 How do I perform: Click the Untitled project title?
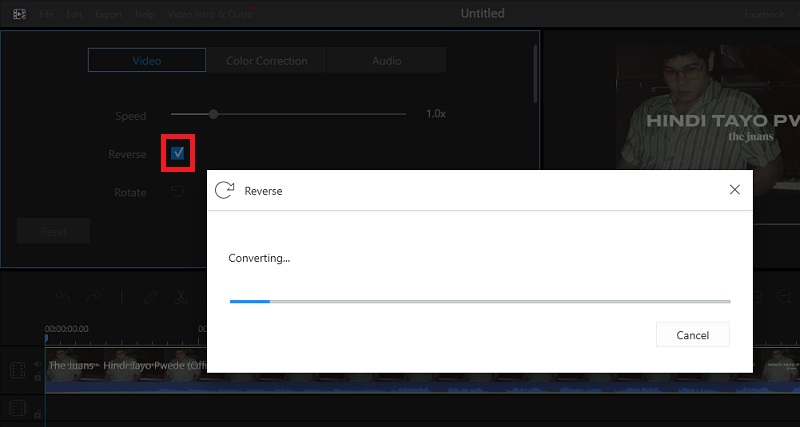pos(482,13)
